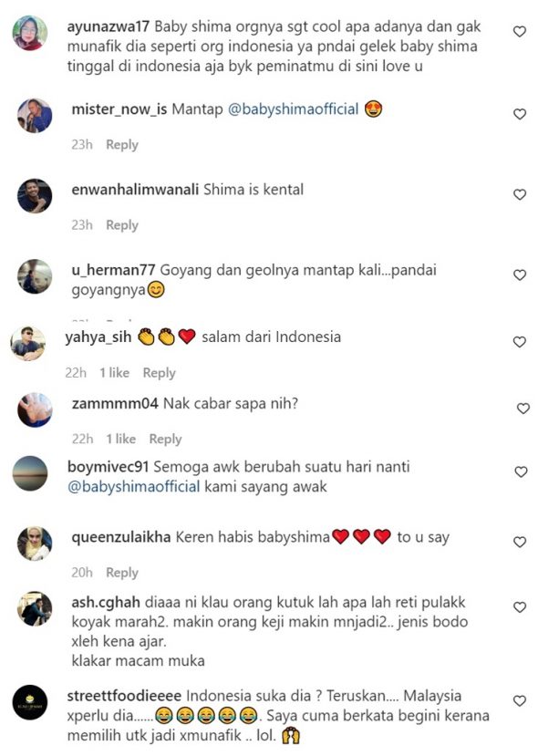Image resolution: width=538 pixels, height=756 pixels.
Task: Reply to mister_now_is comment
Action: pos(122,145)
